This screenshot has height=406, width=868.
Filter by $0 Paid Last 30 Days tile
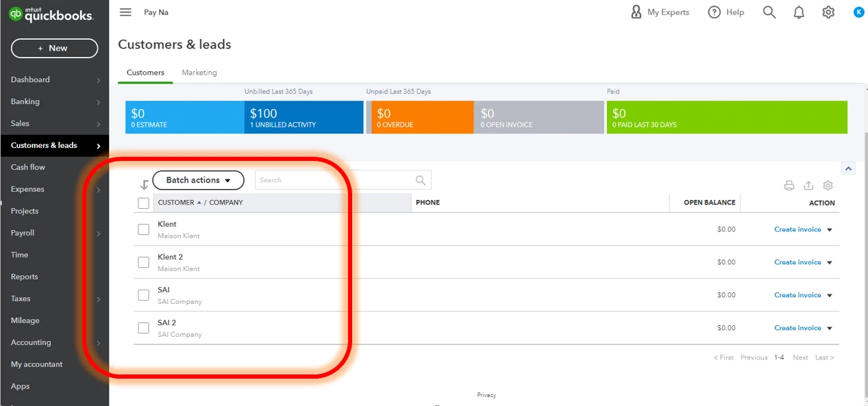[x=727, y=117]
